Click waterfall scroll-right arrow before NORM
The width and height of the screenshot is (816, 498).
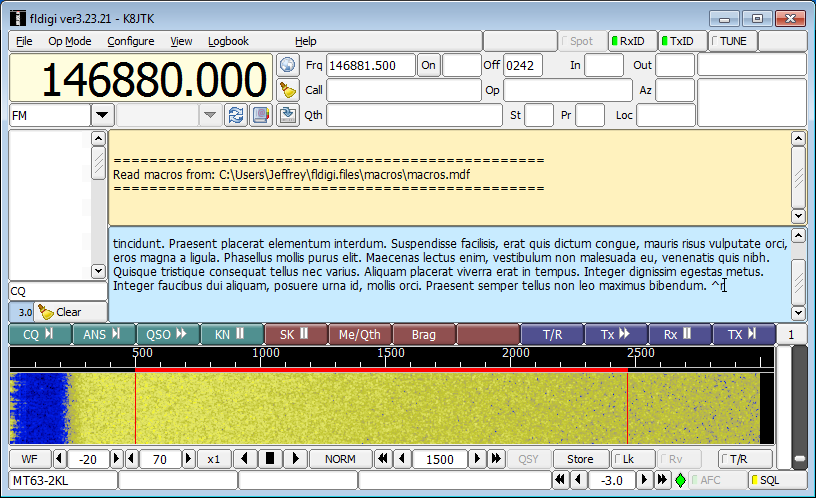(x=295, y=459)
